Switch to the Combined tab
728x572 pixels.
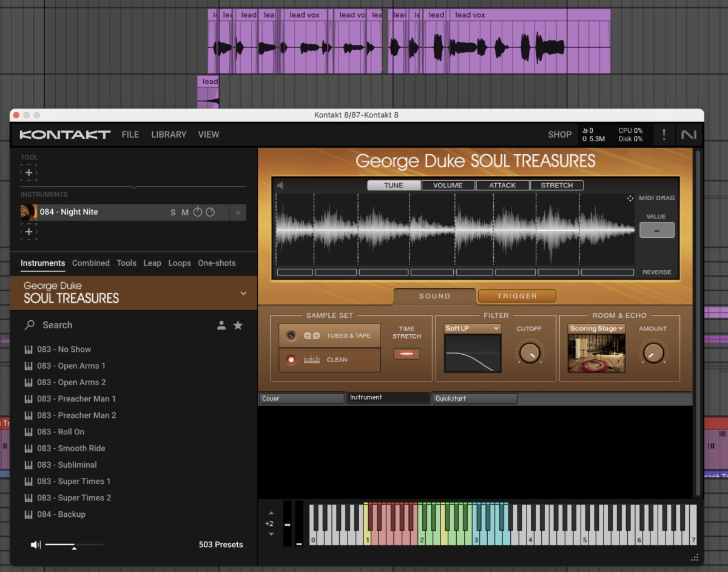pos(91,263)
